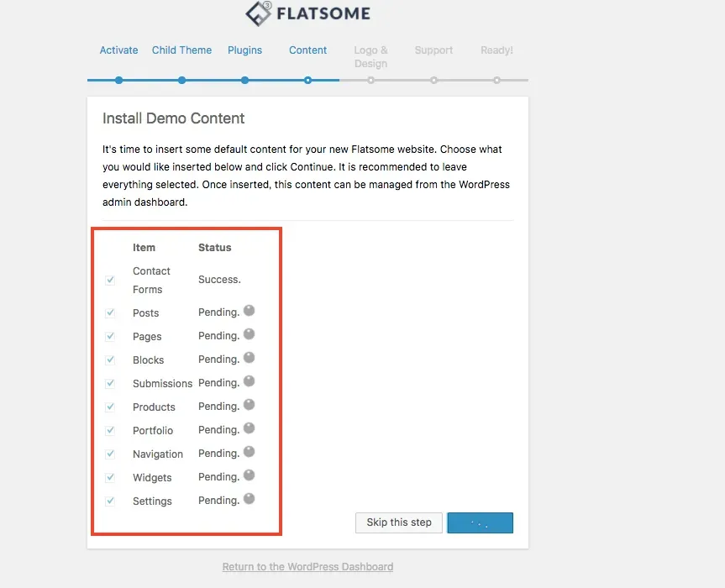725x588 pixels.
Task: Click the Support progress dot
Action: click(433, 81)
